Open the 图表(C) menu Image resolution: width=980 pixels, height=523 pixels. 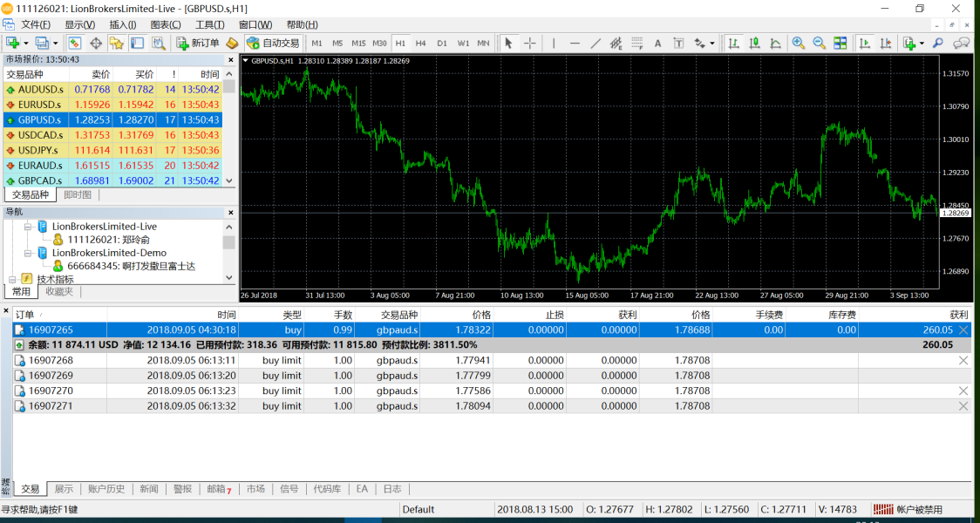click(166, 24)
